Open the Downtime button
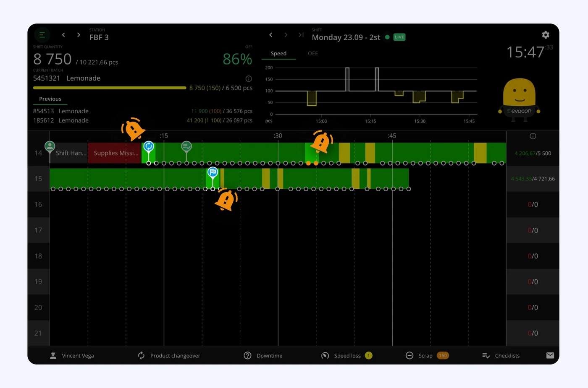588x388 pixels. (x=263, y=356)
